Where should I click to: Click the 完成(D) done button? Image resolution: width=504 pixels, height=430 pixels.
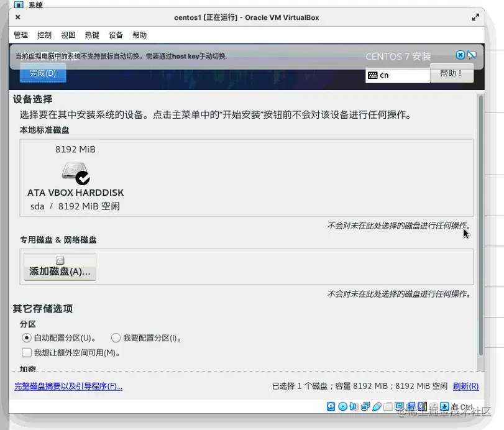(x=43, y=73)
